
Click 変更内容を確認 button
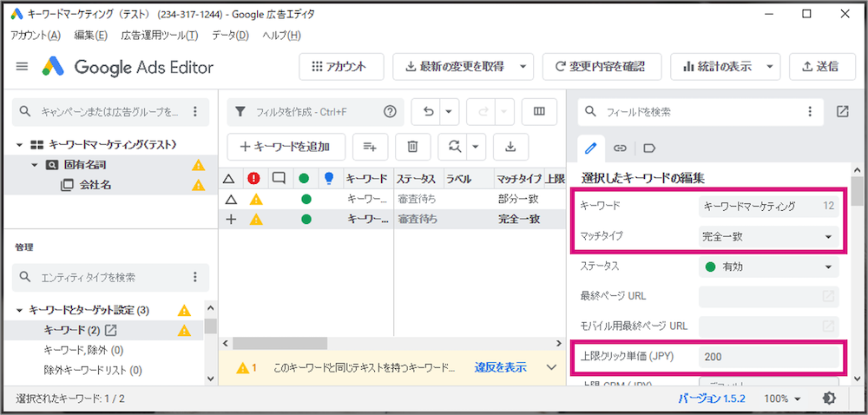[602, 67]
